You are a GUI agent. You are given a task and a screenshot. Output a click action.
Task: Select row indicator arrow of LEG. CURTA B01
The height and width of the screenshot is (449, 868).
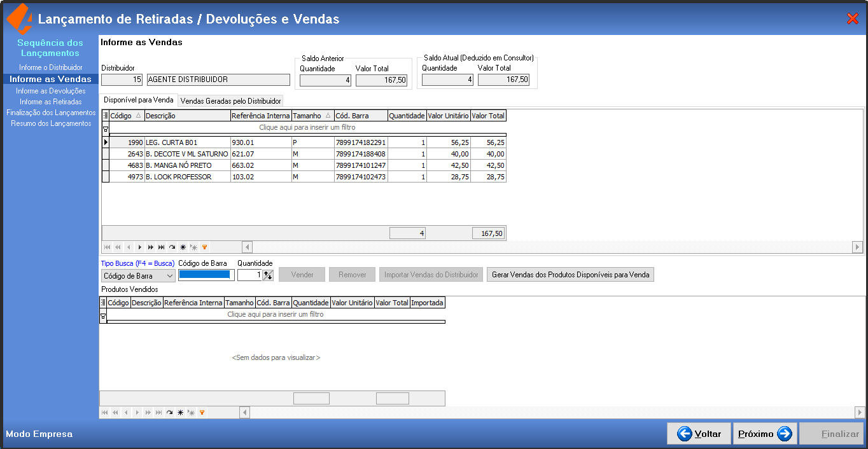pyautogui.click(x=106, y=142)
